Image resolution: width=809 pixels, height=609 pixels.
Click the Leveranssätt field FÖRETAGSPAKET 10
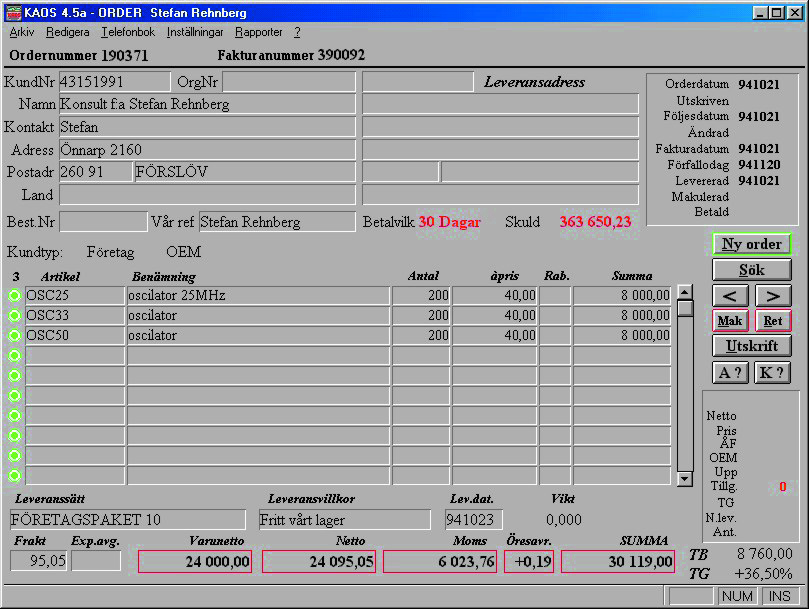127,520
